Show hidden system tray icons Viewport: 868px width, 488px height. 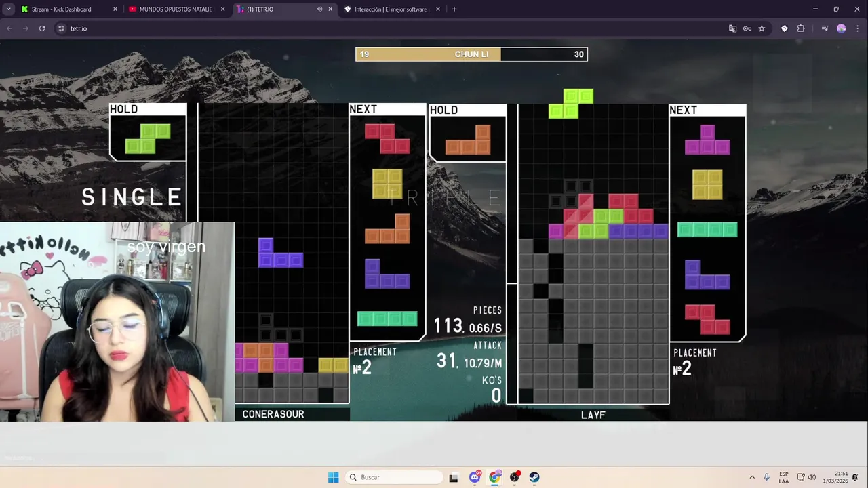click(751, 477)
